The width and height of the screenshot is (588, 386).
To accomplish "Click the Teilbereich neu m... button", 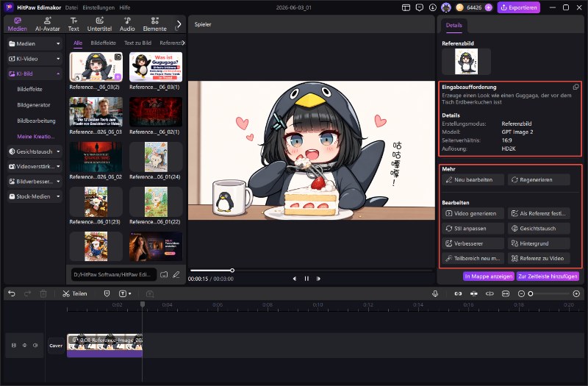I will tap(473, 259).
